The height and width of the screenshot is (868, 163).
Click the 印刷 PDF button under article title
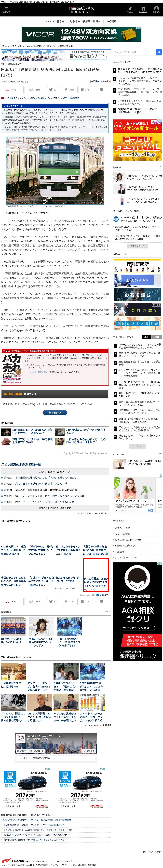12,90
